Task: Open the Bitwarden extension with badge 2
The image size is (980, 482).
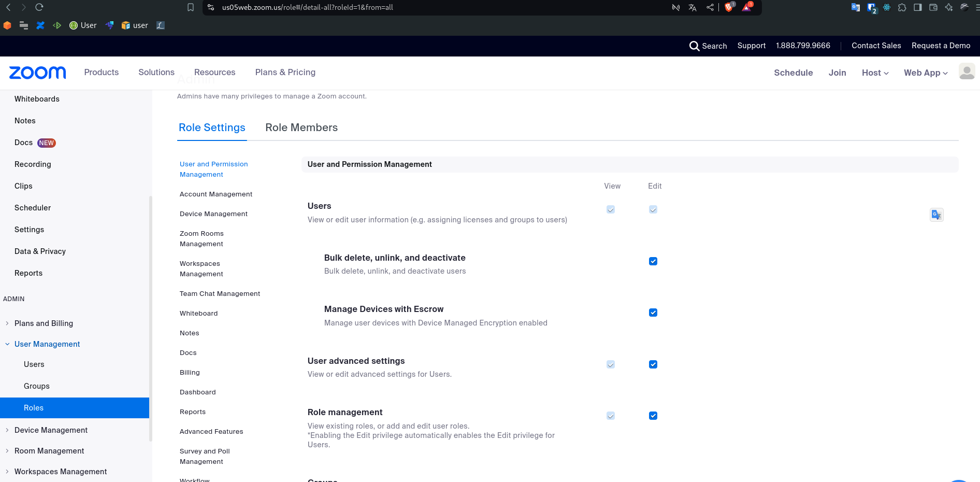Action: coord(872,8)
